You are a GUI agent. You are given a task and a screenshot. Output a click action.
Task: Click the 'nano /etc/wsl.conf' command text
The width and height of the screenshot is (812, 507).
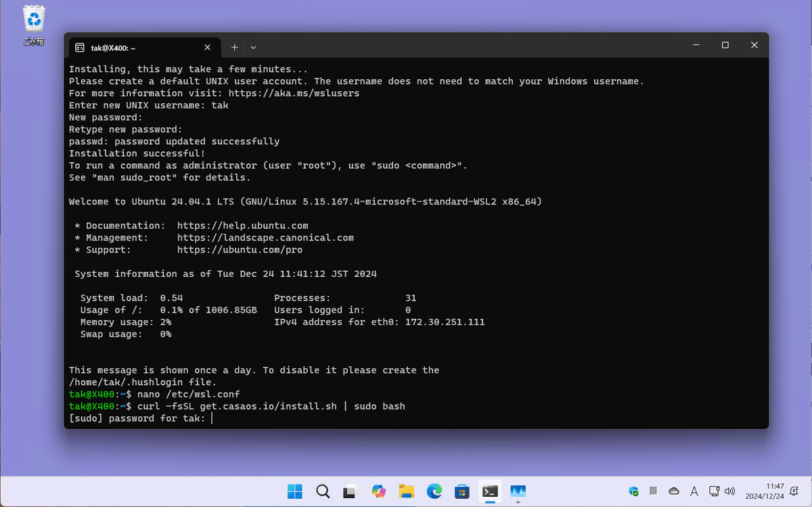(188, 394)
